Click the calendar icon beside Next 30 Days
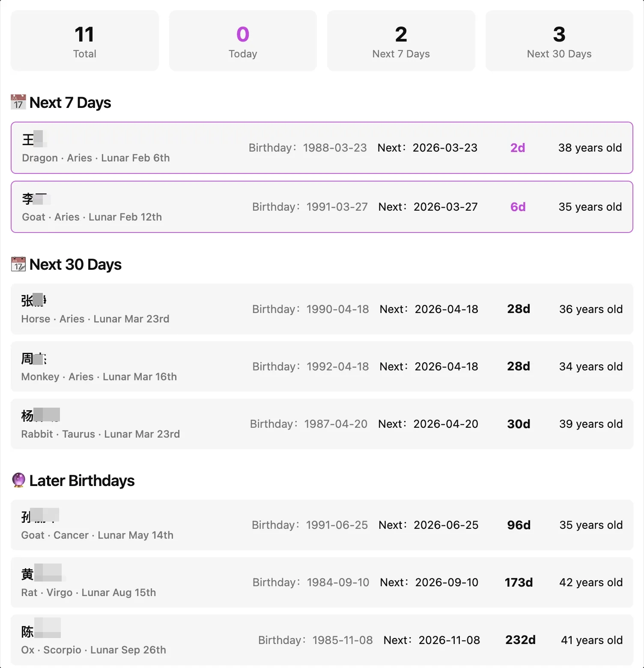The height and width of the screenshot is (668, 644). click(18, 264)
